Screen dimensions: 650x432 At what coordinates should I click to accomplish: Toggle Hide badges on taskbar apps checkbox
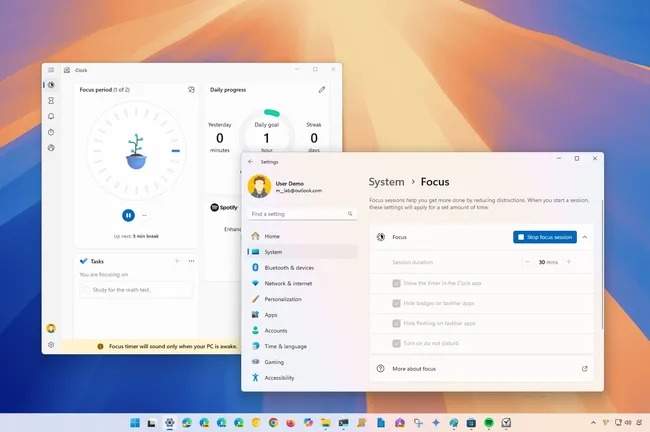tap(396, 303)
